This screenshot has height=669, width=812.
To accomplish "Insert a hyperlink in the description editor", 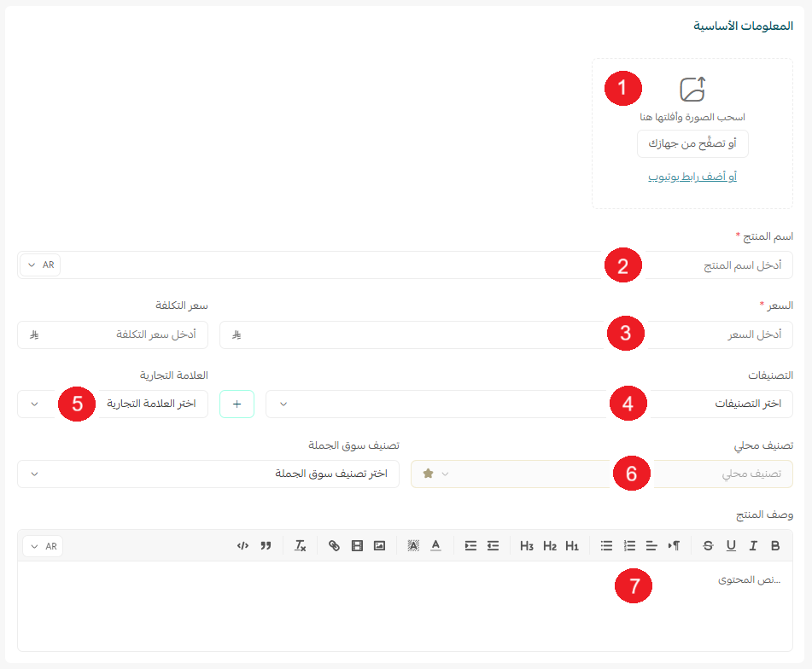I will coord(334,544).
